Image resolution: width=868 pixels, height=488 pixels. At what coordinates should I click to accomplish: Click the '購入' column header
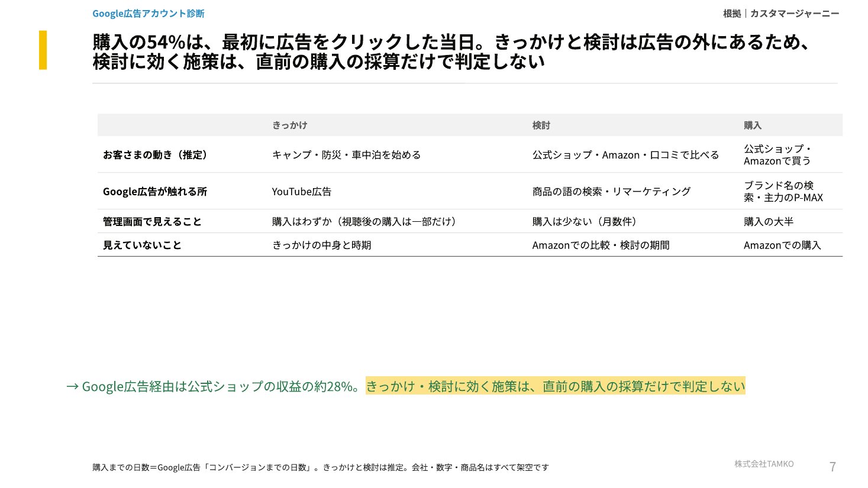pos(753,125)
